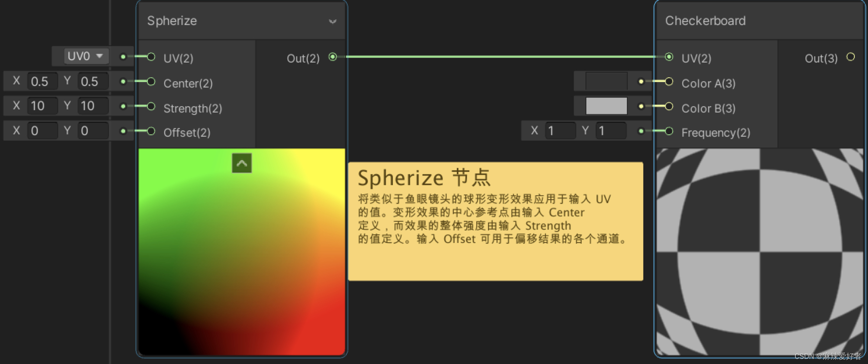Click the Spherize Strength(2) input port

pyautogui.click(x=151, y=106)
